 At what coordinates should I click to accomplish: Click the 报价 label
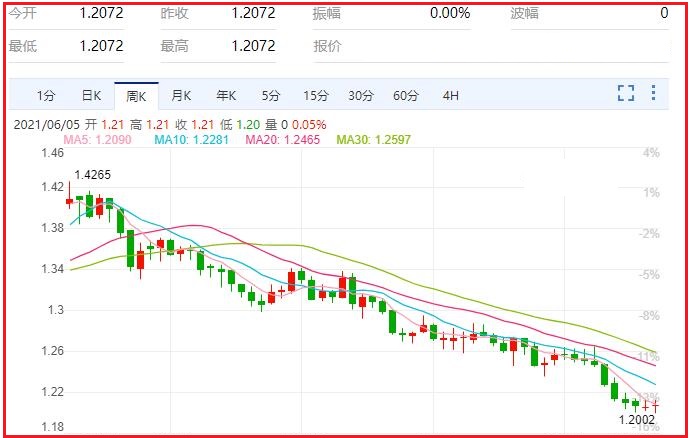(327, 46)
